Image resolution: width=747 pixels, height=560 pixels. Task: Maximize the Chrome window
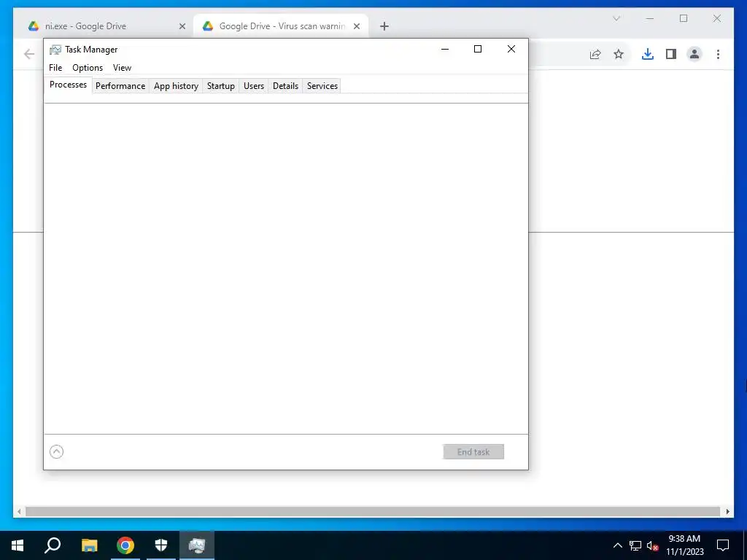[684, 18]
